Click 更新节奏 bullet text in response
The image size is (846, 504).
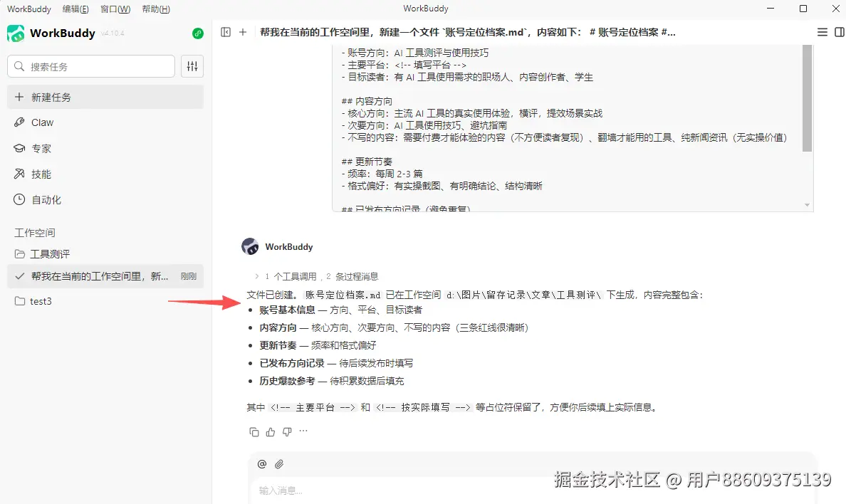coord(278,345)
